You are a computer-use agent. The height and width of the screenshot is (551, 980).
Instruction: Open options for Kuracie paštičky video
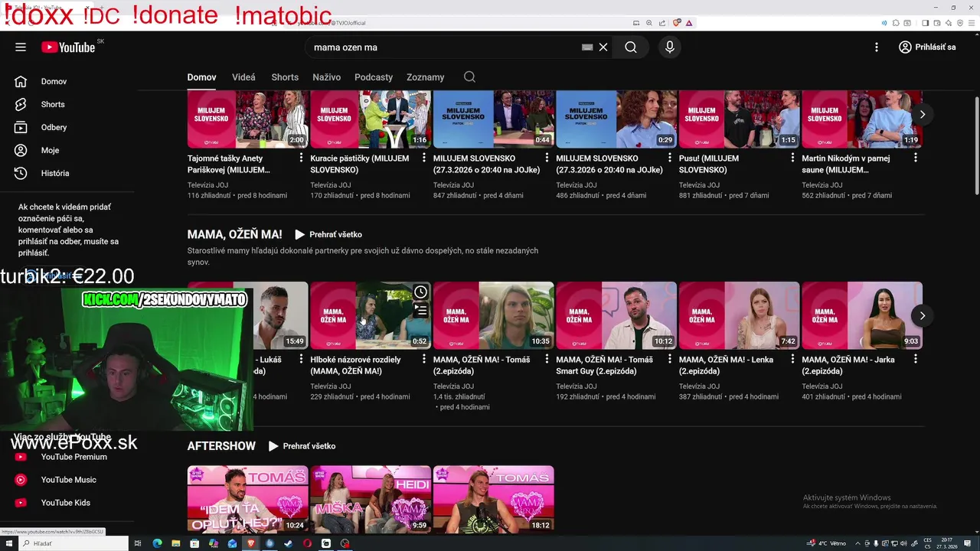423,158
